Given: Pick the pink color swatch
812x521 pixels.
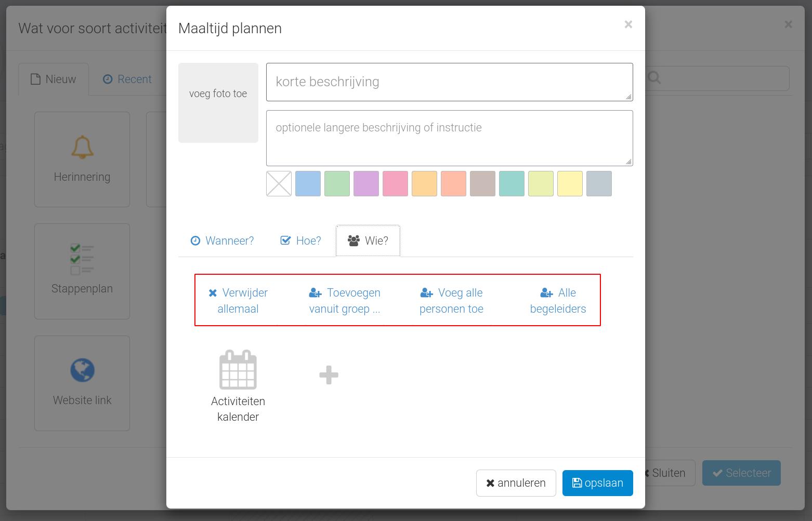Looking at the screenshot, I should click(x=395, y=184).
